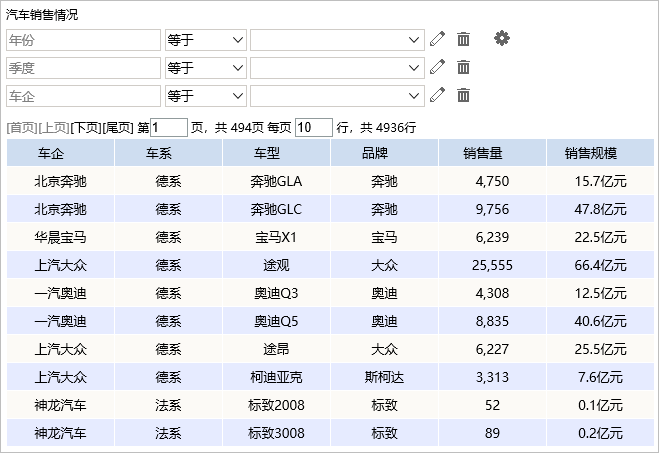Go to next page via 下页 link

(x=86, y=127)
